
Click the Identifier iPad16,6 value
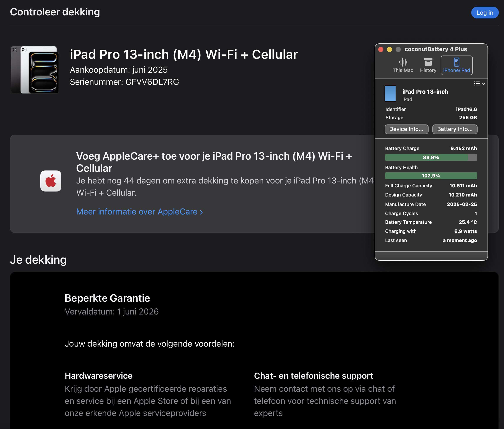(466, 110)
